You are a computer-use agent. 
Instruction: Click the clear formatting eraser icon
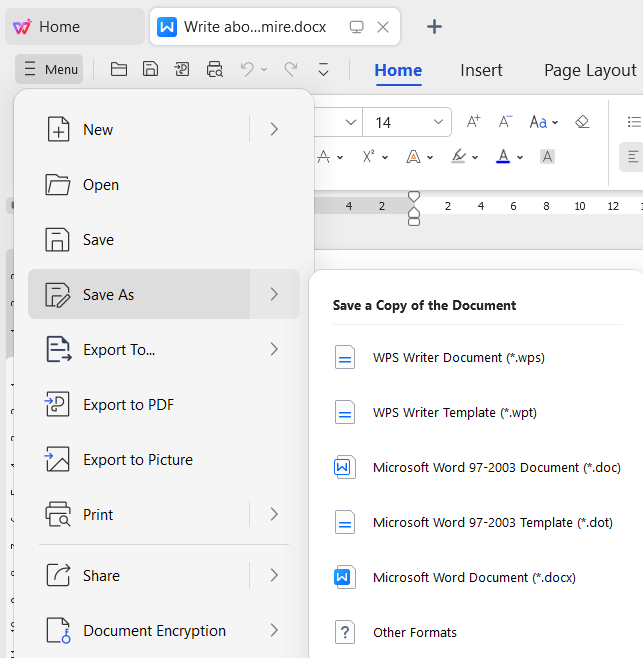point(582,122)
